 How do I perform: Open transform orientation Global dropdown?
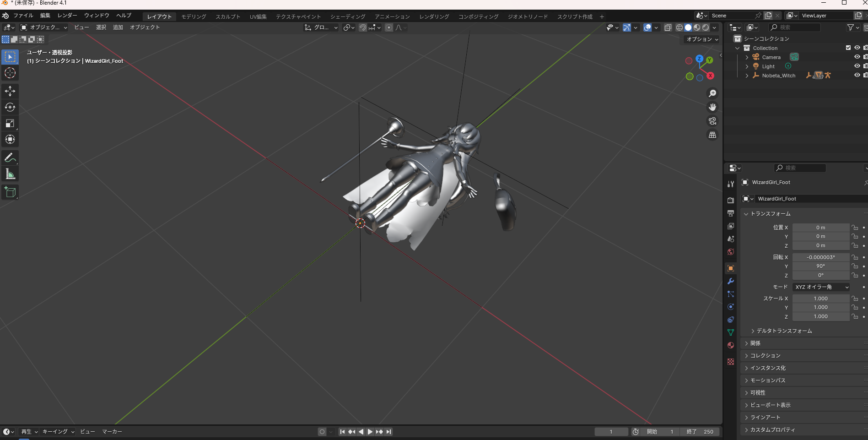pos(321,27)
